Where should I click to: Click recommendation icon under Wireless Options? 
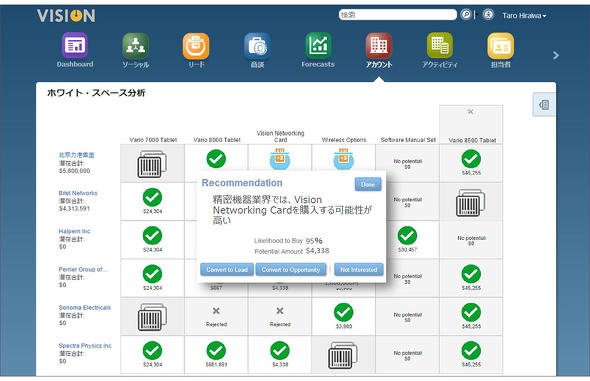coord(344,159)
